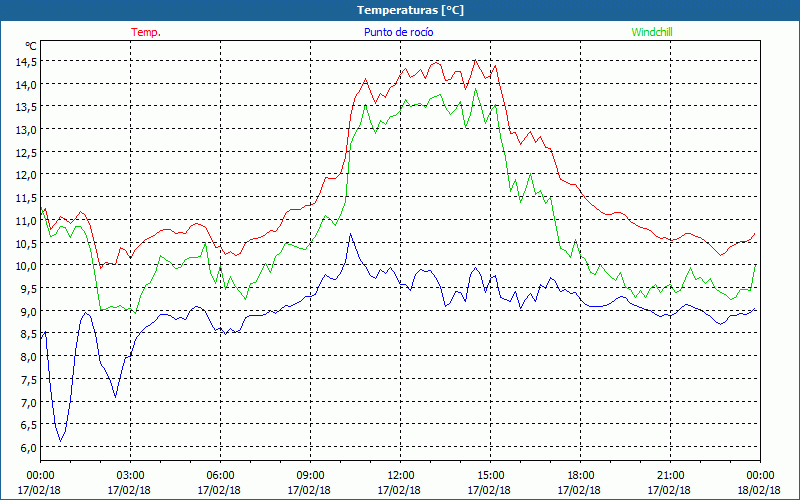Click the 10,0 y-axis value
Screen dimensions: 800x500
pos(27,266)
